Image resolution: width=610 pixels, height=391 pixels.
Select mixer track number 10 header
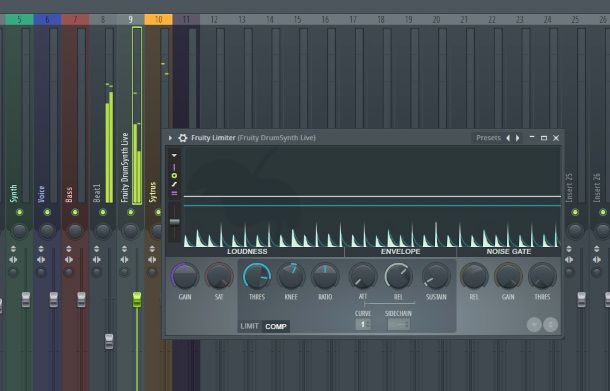tap(158, 19)
